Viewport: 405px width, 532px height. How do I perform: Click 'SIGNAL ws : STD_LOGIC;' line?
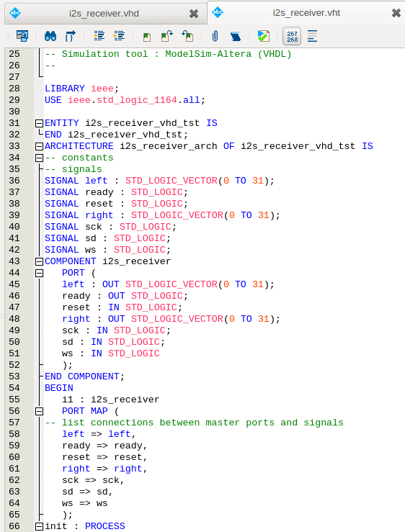pyautogui.click(x=107, y=250)
